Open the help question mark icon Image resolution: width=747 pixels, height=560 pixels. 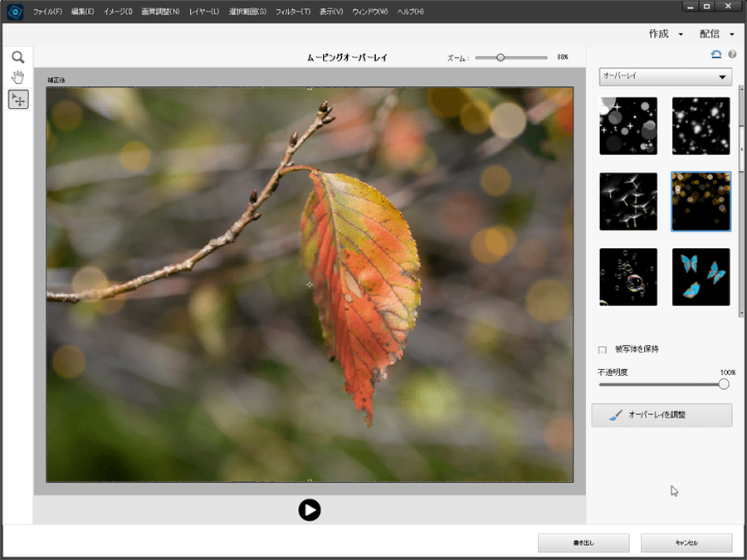[732, 55]
